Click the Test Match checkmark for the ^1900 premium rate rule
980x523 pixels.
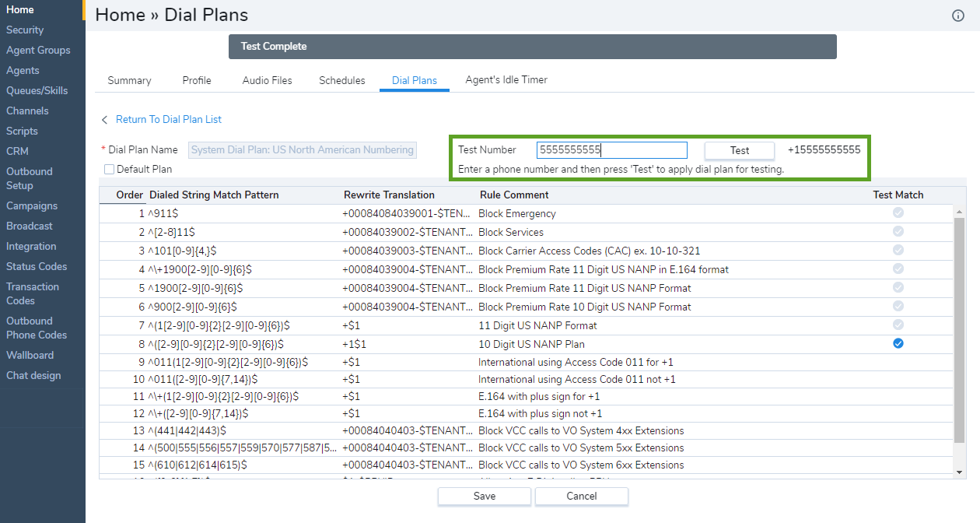click(898, 287)
